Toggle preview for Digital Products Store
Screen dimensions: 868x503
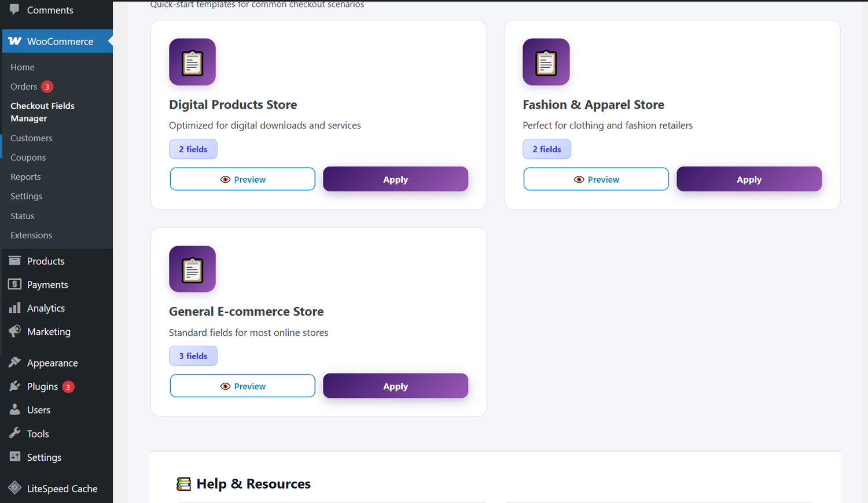(242, 179)
